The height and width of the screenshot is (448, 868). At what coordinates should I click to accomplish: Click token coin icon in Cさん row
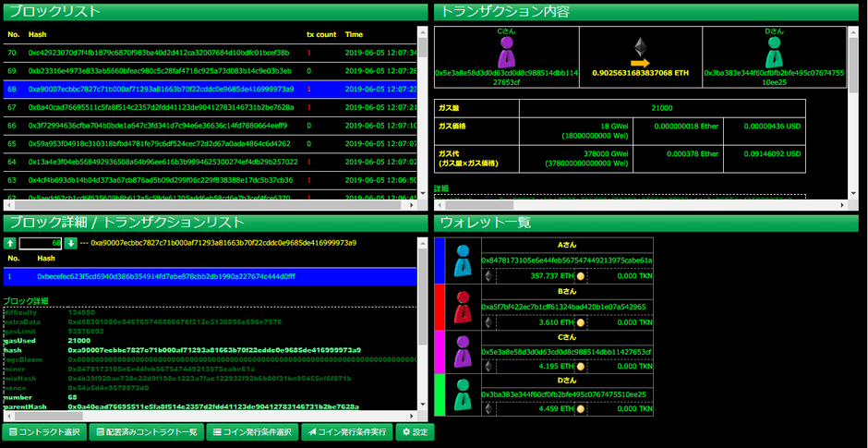581,366
